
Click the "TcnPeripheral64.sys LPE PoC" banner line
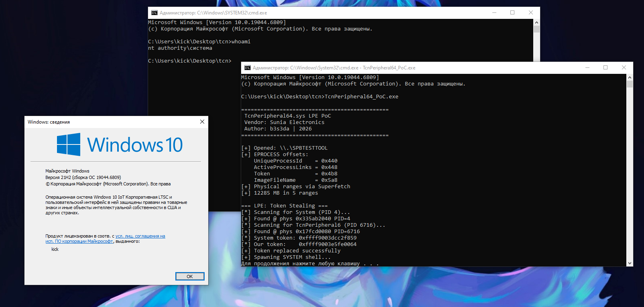288,116
